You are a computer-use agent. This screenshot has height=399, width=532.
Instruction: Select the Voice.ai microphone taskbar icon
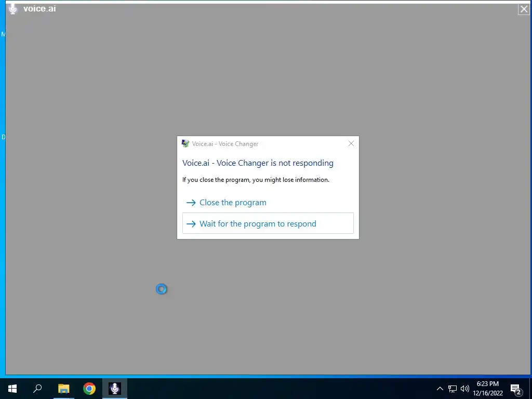pyautogui.click(x=115, y=389)
